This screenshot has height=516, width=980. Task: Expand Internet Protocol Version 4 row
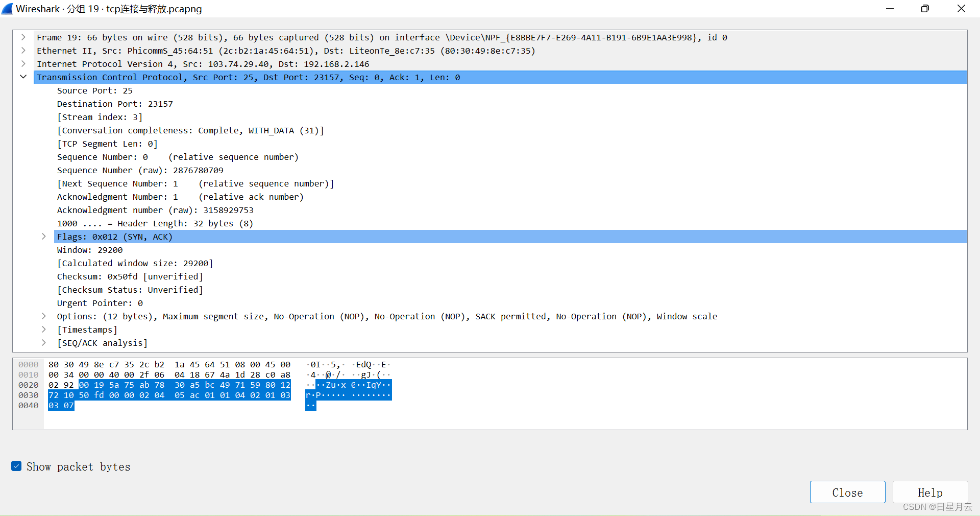[23, 64]
